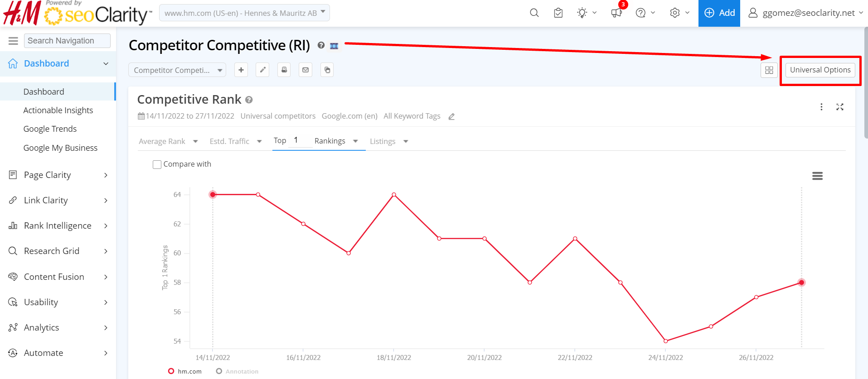Image resolution: width=868 pixels, height=379 pixels.
Task: Click the search magnifier icon in header
Action: click(x=534, y=13)
